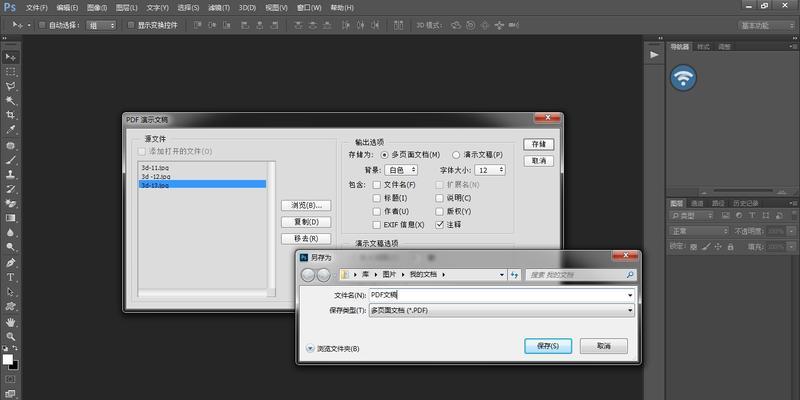The width and height of the screenshot is (800, 400).
Task: Click the type layer filter T icon
Action: 752,216
